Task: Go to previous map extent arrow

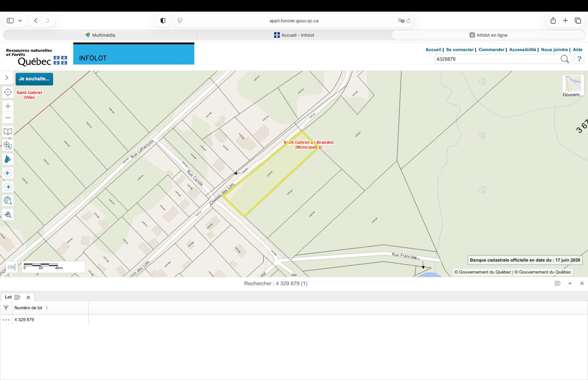Action: pos(8,173)
